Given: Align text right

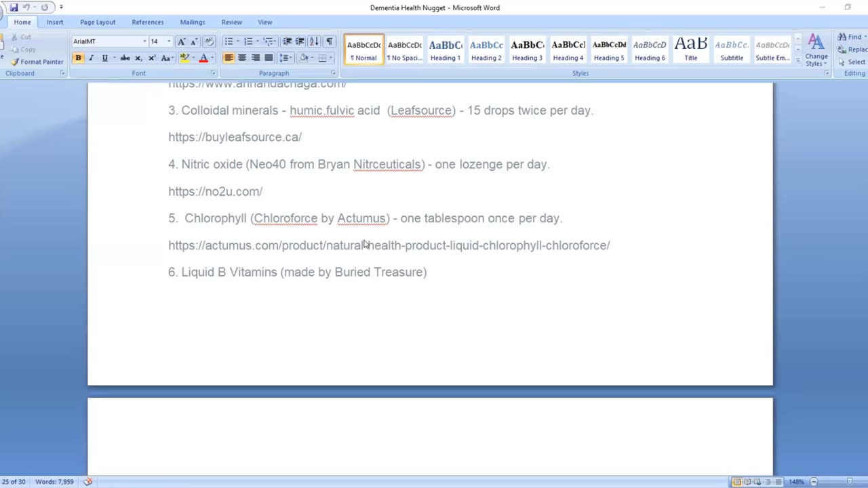Looking at the screenshot, I should [x=256, y=58].
